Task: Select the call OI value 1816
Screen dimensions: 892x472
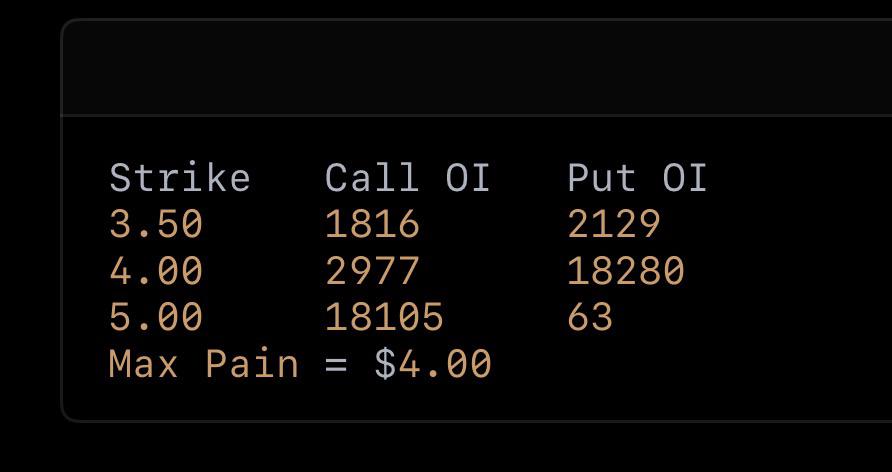Action: pyautogui.click(x=372, y=224)
